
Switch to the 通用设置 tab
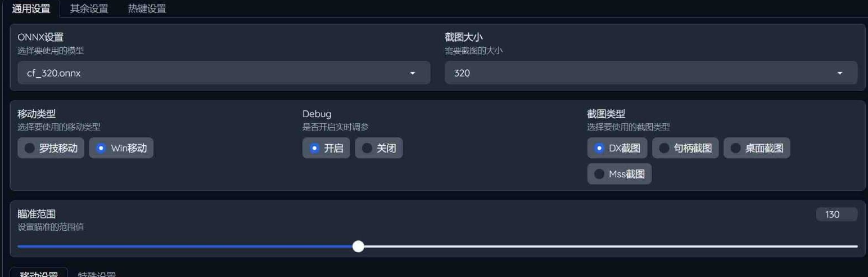(31, 9)
